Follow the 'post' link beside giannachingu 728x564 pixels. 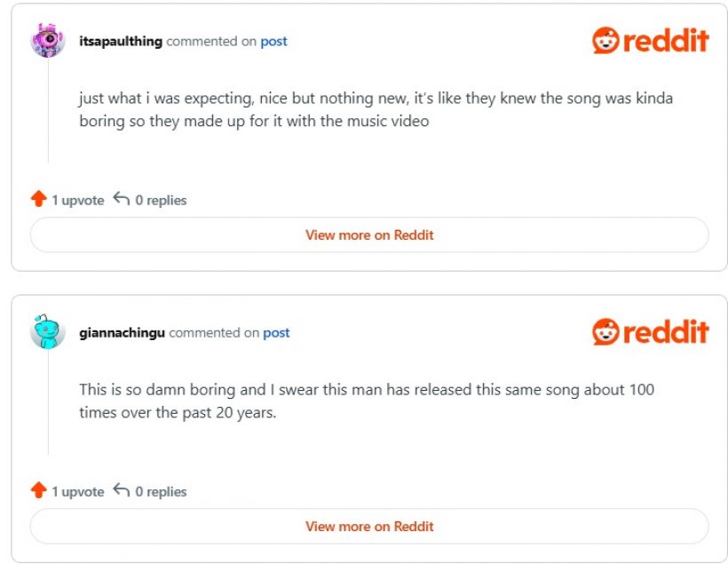click(276, 333)
